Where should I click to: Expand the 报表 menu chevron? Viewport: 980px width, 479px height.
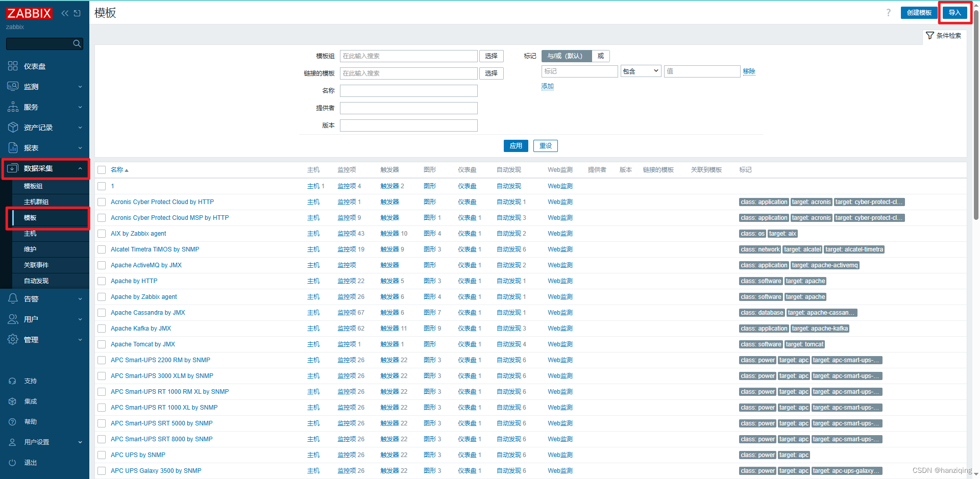[x=80, y=148]
